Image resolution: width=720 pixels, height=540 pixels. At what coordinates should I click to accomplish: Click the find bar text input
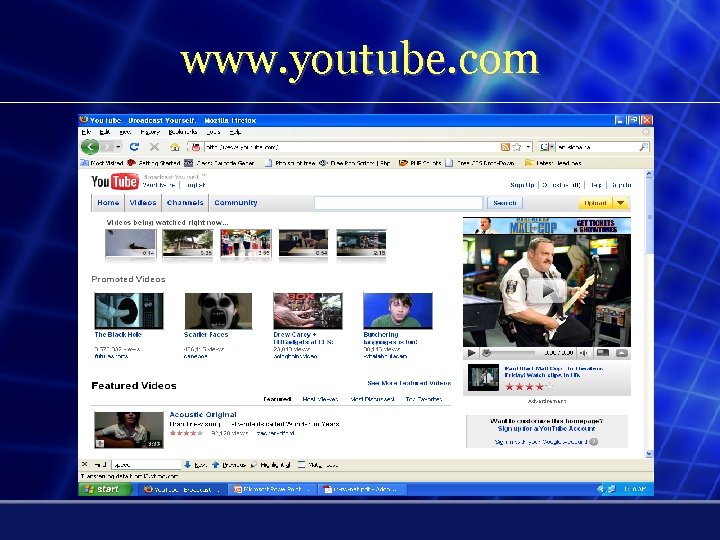click(146, 465)
